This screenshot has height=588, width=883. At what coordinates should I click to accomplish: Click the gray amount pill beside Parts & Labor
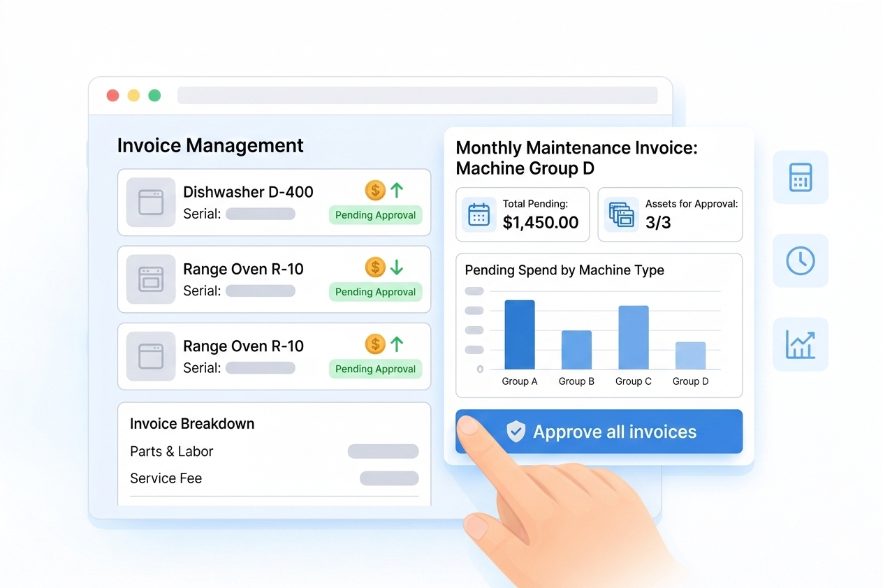click(384, 452)
